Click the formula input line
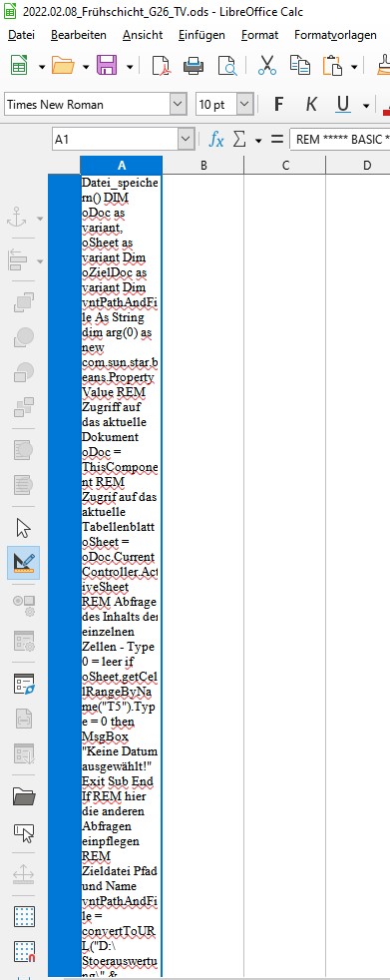390x980 pixels. [x=340, y=140]
